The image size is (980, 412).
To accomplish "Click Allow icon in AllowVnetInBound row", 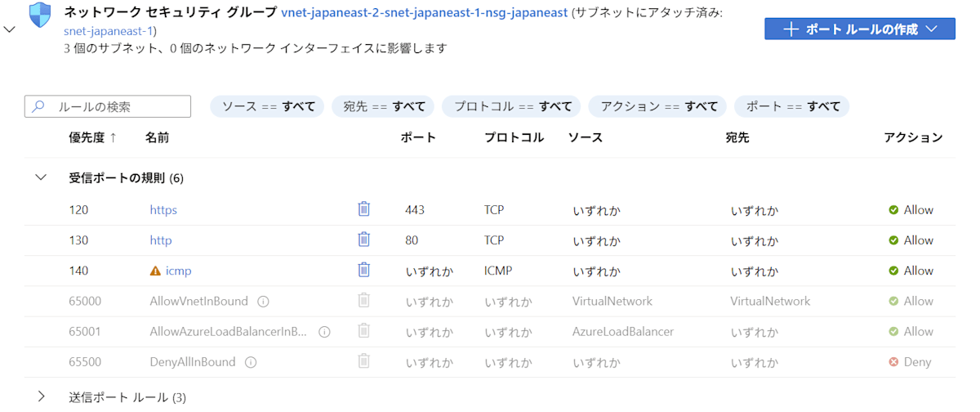I will (893, 302).
